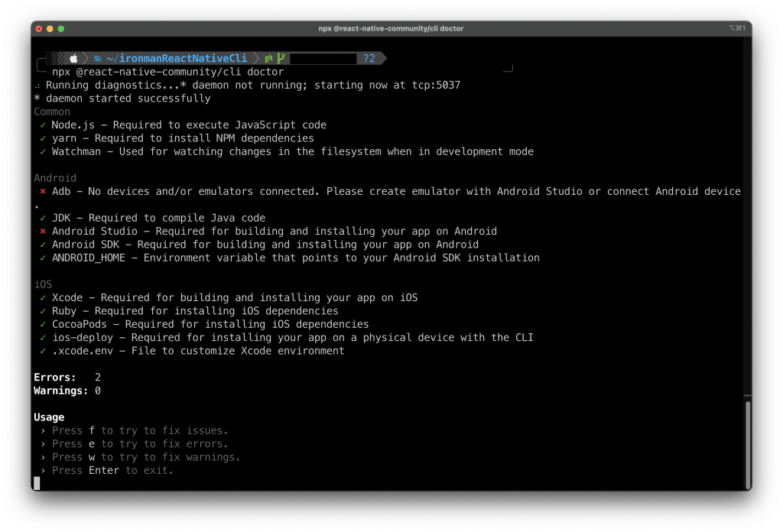Click the 'daemon started successfully' line
The image size is (783, 532).
122,99
